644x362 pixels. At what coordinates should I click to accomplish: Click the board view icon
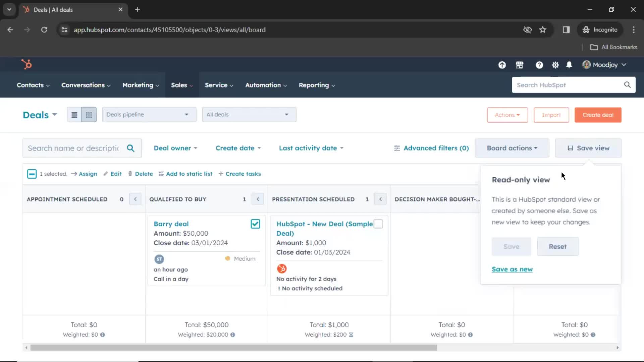tap(89, 115)
